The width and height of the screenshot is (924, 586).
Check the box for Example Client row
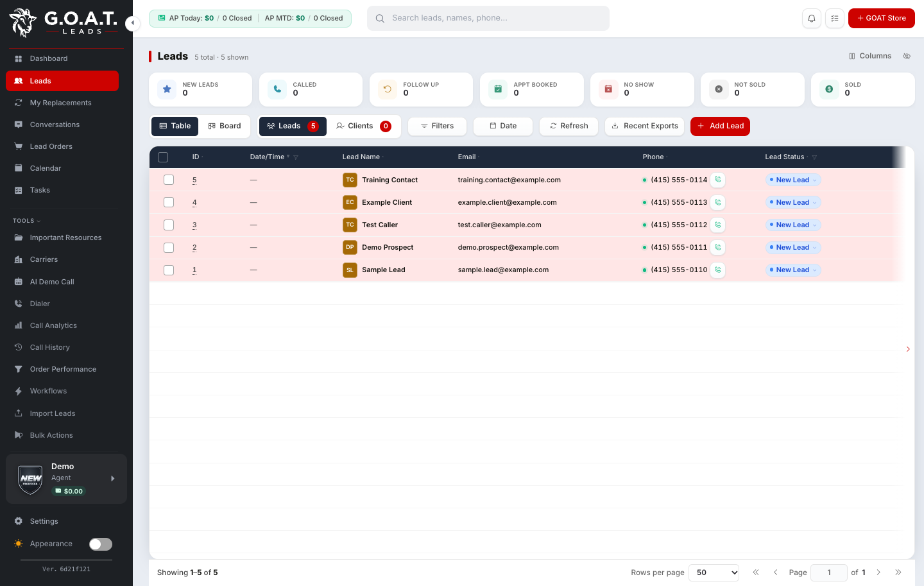[169, 202]
